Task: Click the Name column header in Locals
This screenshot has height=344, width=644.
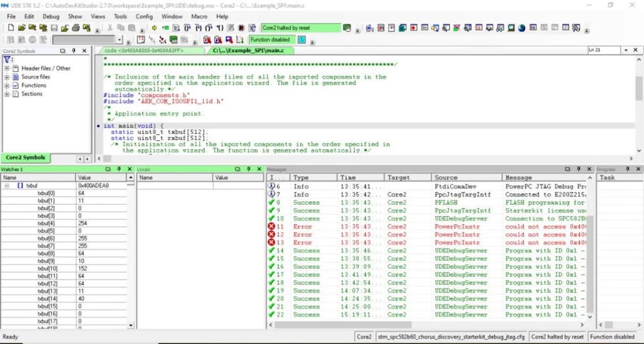Action: pos(175,178)
